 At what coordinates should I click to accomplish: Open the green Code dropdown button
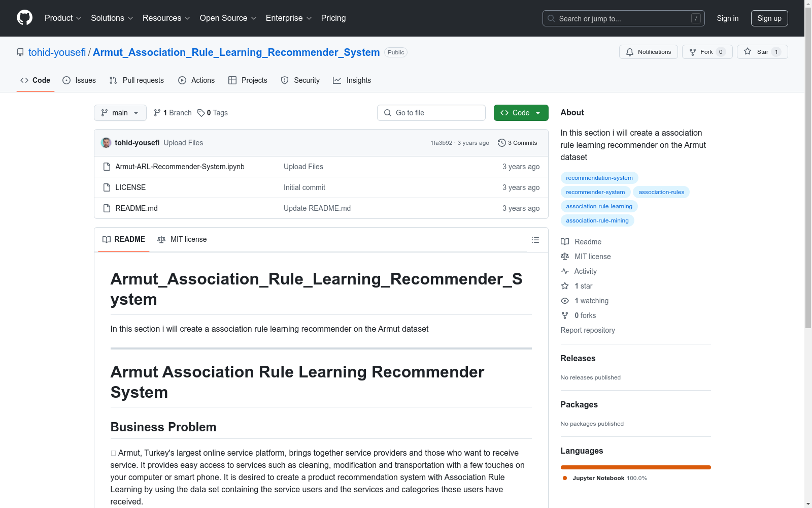click(x=521, y=113)
